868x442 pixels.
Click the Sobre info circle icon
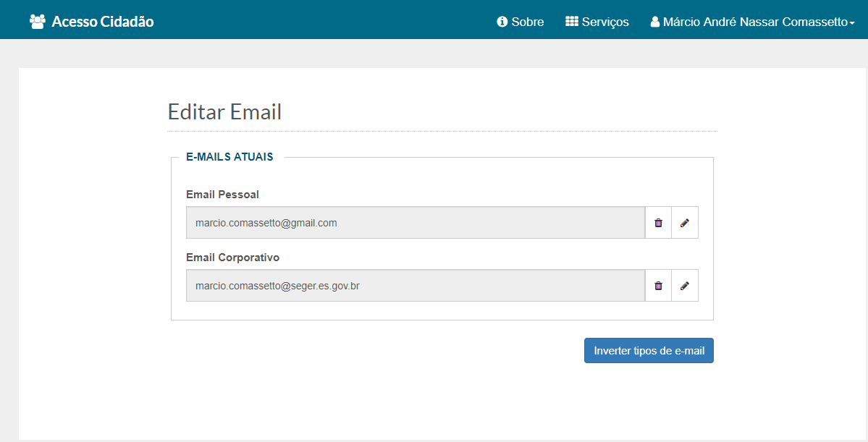click(x=502, y=22)
